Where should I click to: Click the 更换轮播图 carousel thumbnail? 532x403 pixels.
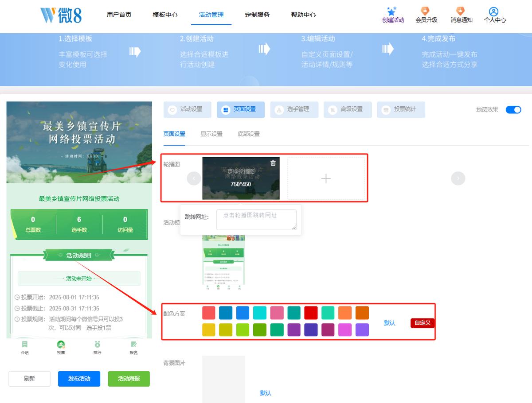tap(241, 178)
